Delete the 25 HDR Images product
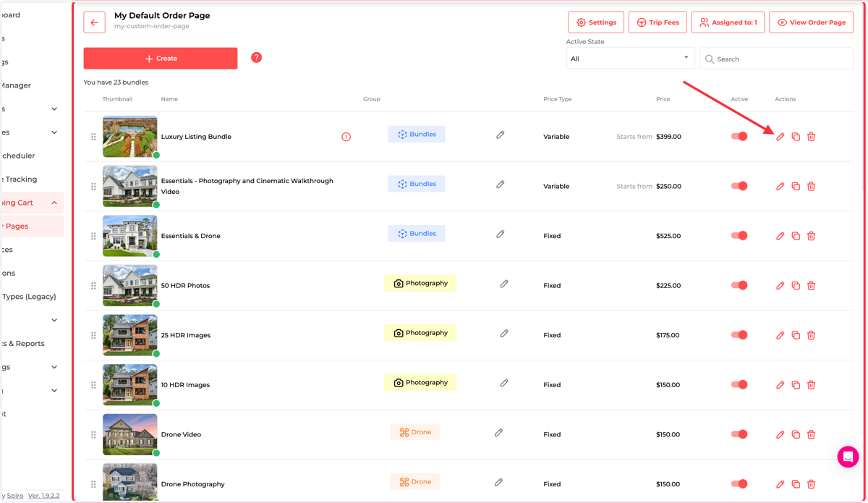The width and height of the screenshot is (868, 503). pyautogui.click(x=811, y=335)
